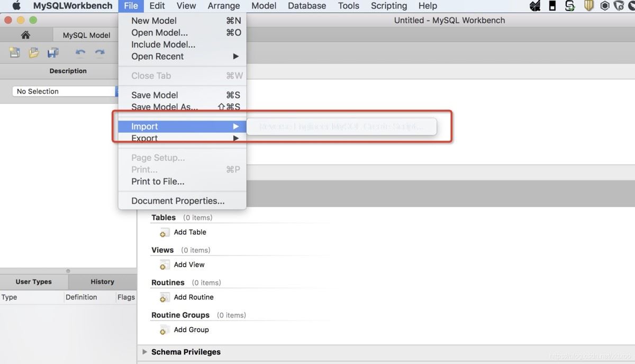Open the Edit menu
The height and width of the screenshot is (364, 635).
coord(157,6)
